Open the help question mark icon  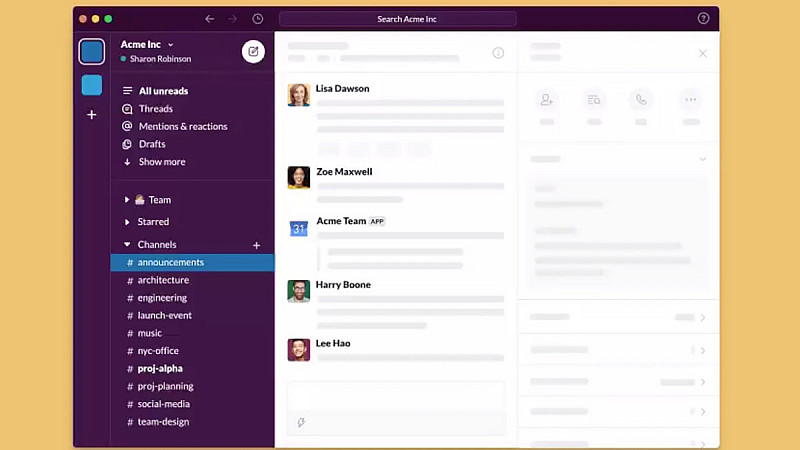(703, 19)
